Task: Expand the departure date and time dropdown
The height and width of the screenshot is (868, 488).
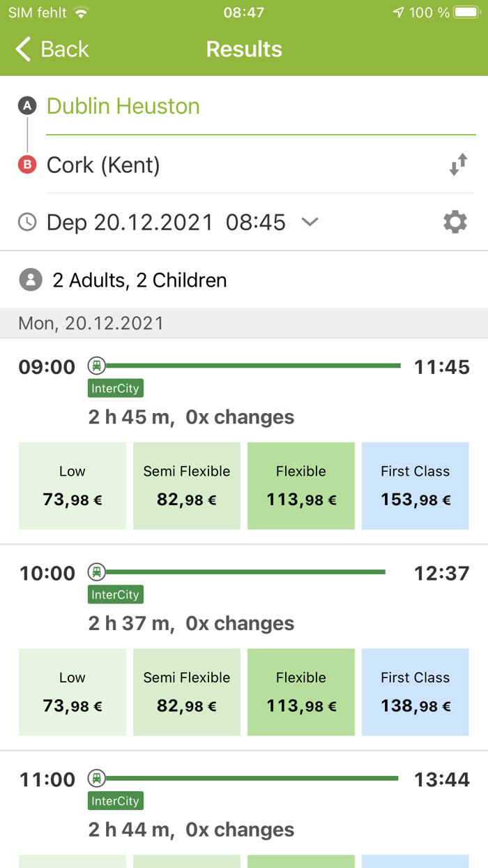Action: pos(310,223)
